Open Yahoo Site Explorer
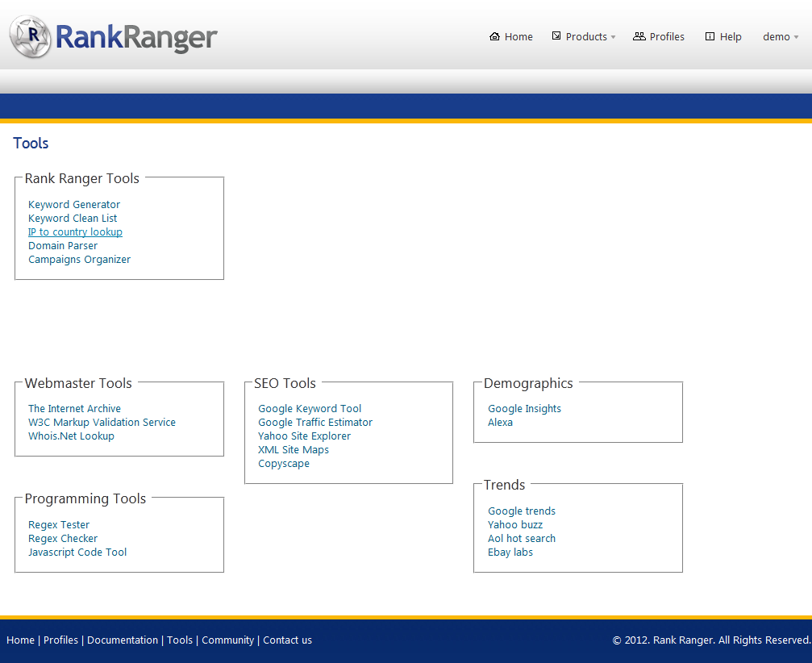Screen dimensions: 812x663 [x=304, y=436]
